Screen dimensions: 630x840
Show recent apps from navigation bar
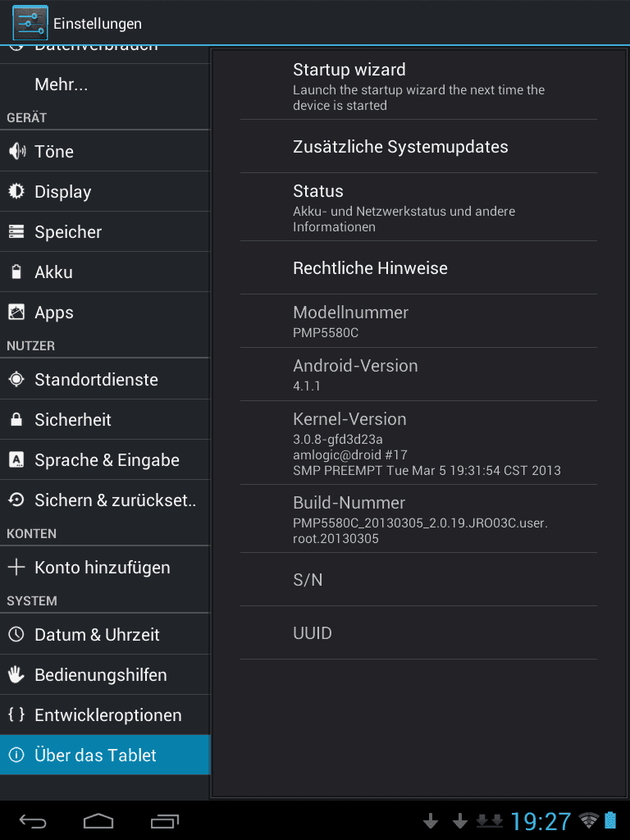tap(164, 820)
